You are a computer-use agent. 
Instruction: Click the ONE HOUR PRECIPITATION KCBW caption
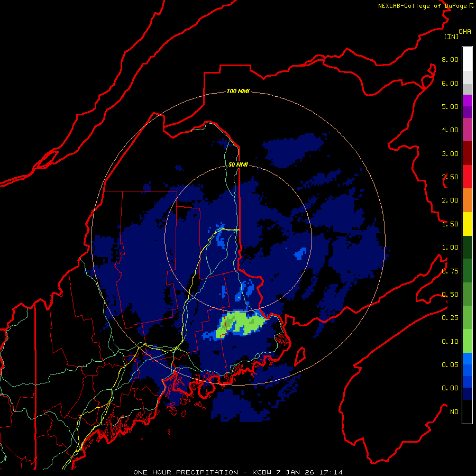(238, 472)
